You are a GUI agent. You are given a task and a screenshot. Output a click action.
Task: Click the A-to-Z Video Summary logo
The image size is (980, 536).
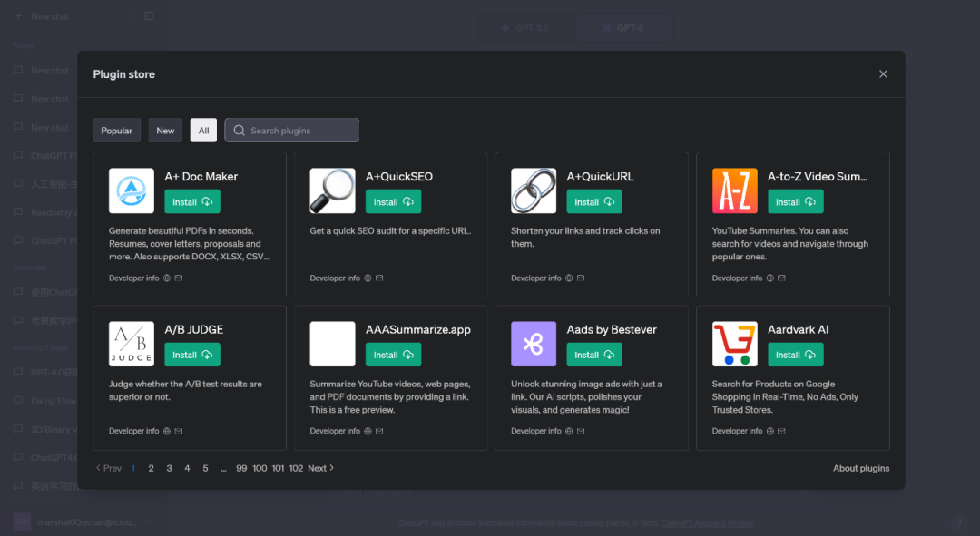click(x=735, y=190)
